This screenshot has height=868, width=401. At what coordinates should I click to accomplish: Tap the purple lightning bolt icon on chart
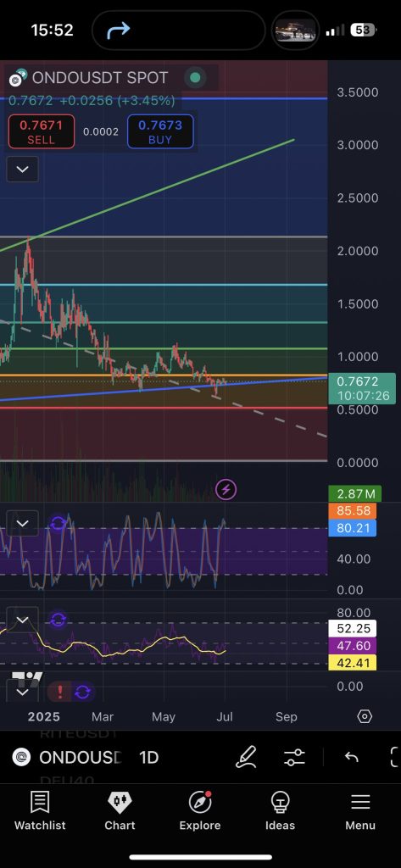tap(226, 489)
